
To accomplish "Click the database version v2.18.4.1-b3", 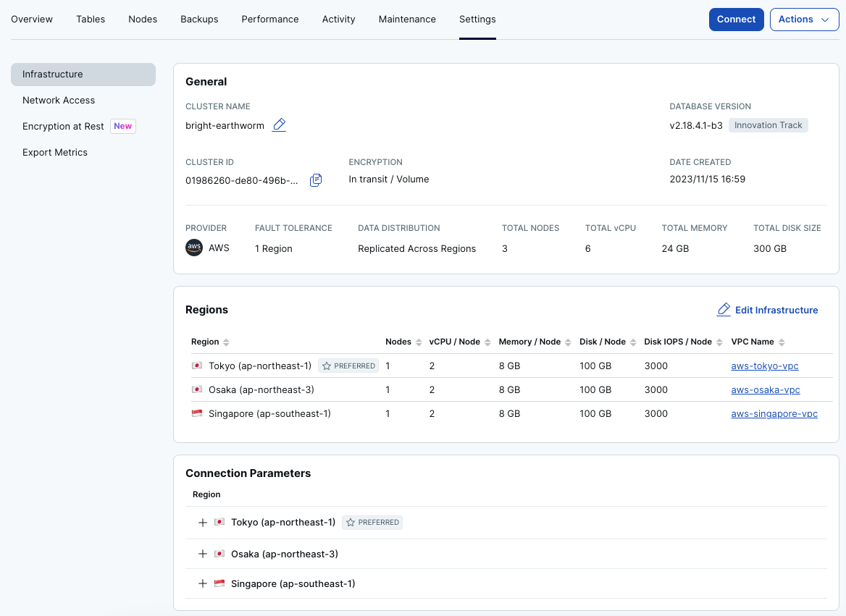I will [695, 126].
